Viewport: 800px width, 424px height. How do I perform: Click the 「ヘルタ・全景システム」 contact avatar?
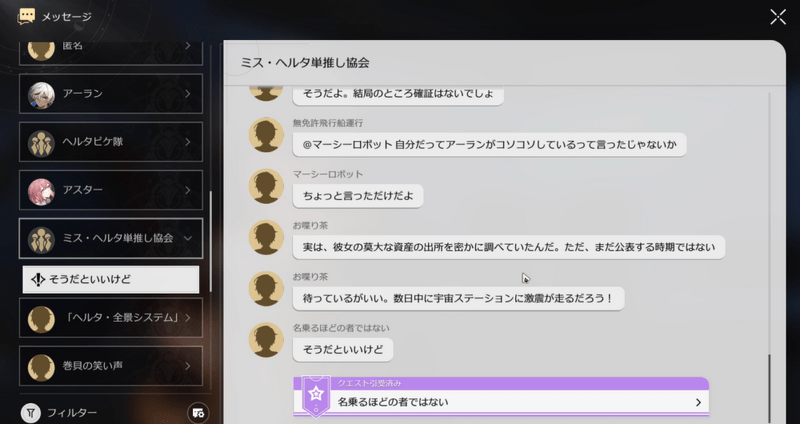[x=41, y=318]
